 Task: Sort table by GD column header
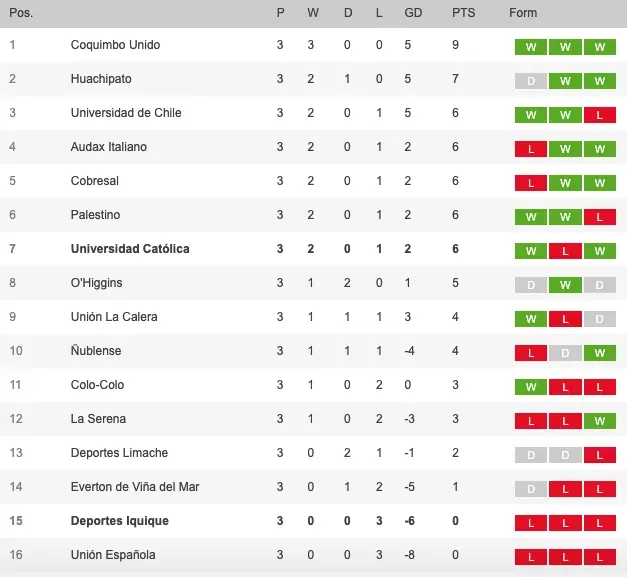point(413,13)
